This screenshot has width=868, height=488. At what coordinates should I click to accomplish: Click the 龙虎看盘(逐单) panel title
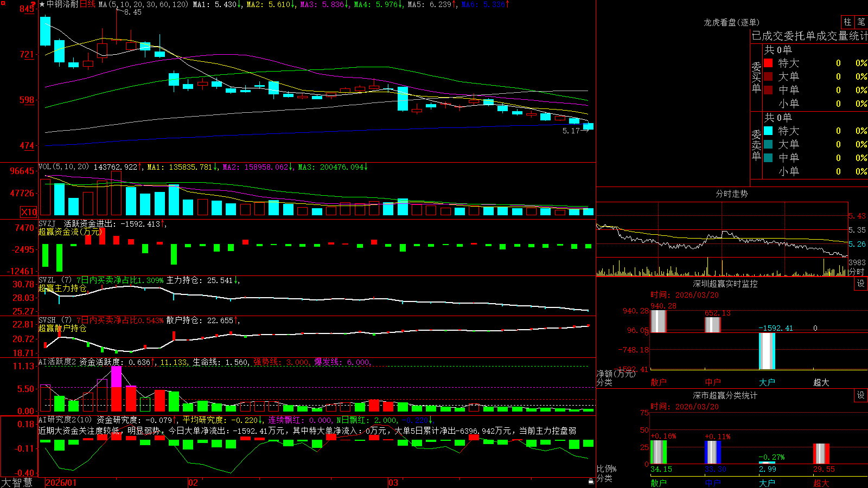tap(731, 22)
